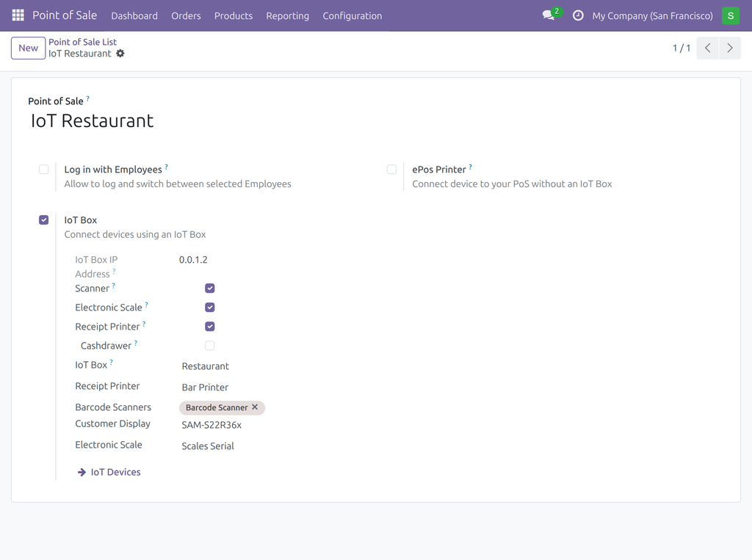Remove the Barcode Scanner tag
Viewport: 752px width, 560px height.
click(x=255, y=407)
